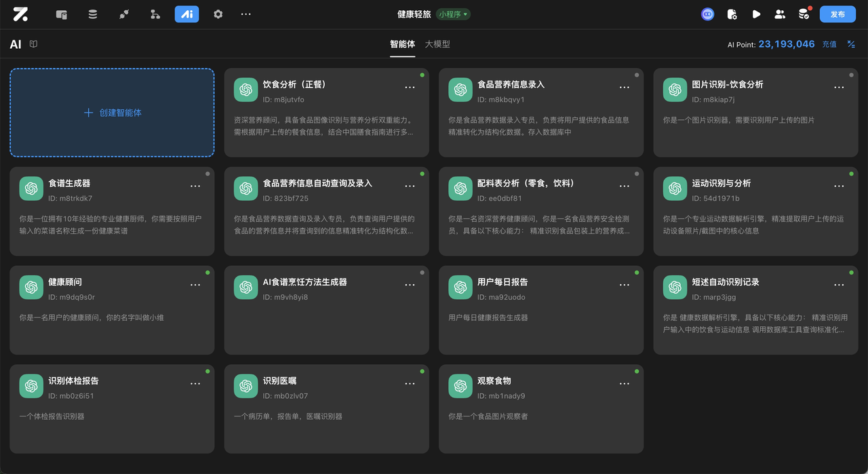The width and height of the screenshot is (868, 474).
Task: Click the 充值 recharge link
Action: point(829,44)
